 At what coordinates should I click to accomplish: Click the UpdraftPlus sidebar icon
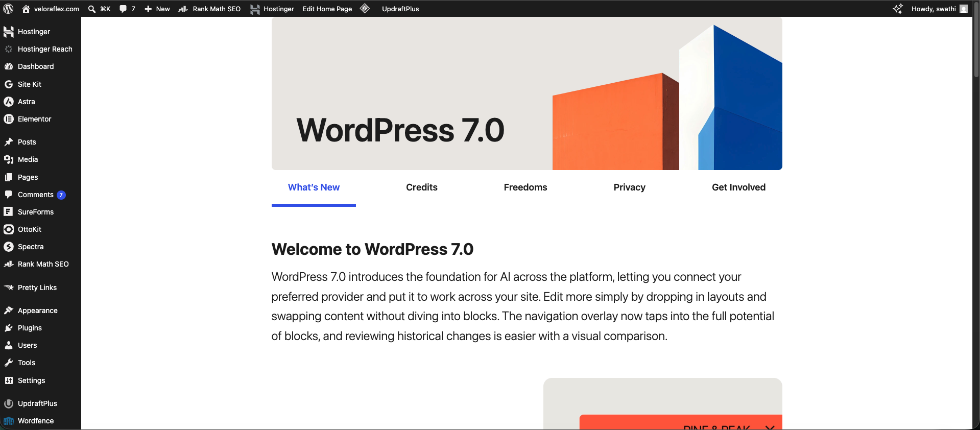tap(9, 403)
